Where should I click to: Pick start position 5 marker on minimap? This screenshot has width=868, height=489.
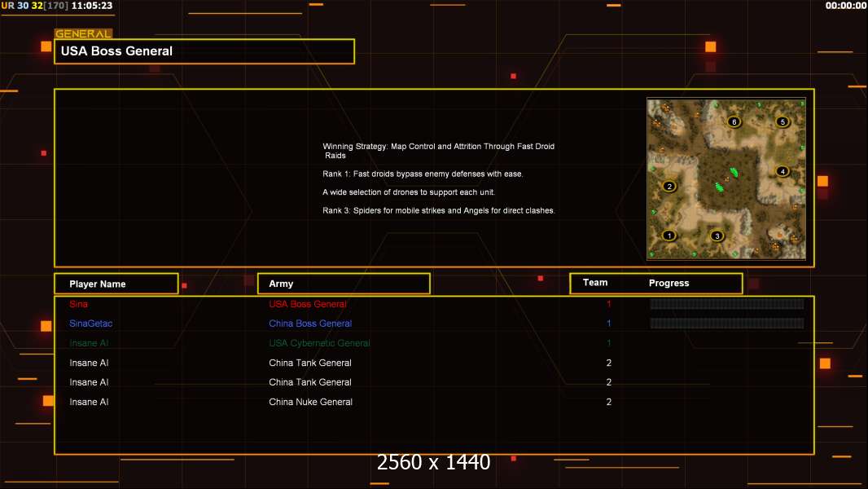click(783, 121)
